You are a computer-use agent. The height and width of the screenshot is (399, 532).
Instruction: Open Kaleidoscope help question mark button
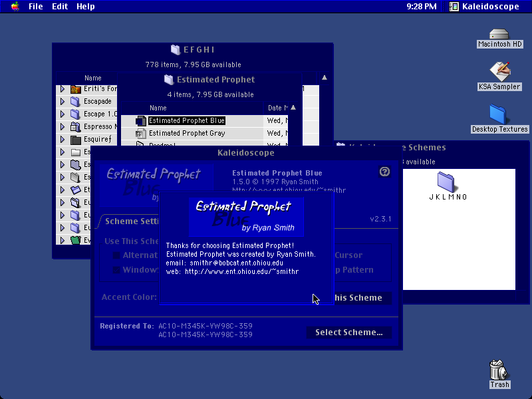point(384,172)
